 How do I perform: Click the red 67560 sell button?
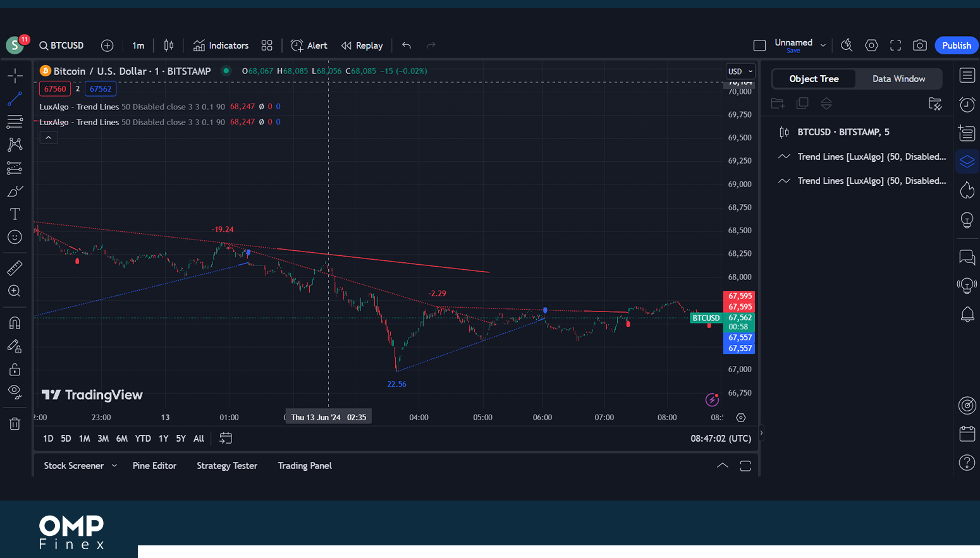pos(55,89)
